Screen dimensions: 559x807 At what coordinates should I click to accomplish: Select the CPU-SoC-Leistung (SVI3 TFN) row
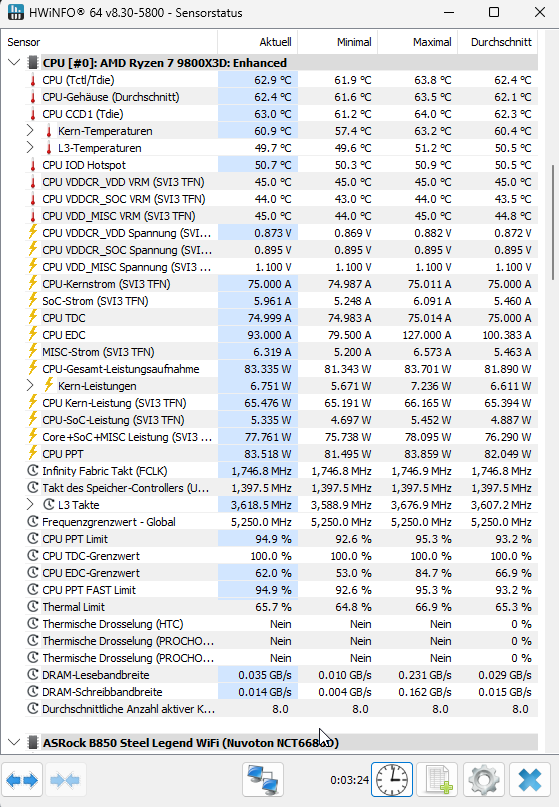pyautogui.click(x=281, y=420)
